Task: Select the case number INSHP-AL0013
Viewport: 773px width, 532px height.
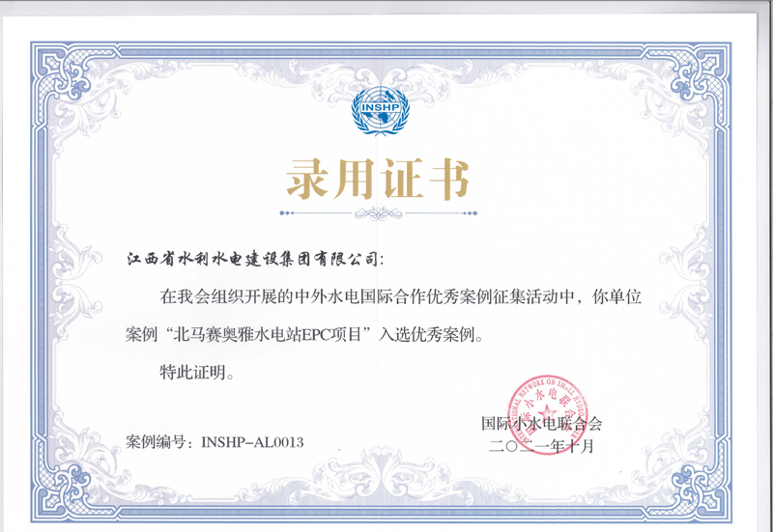Action: pyautogui.click(x=252, y=442)
